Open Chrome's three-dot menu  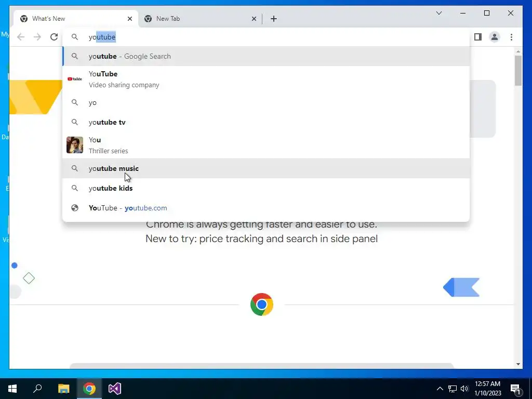coord(511,37)
